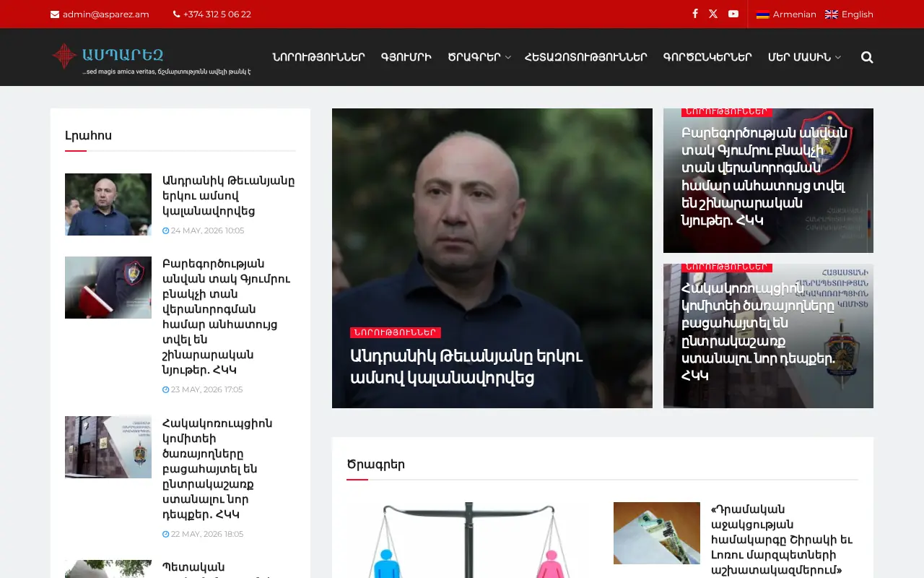The image size is (924, 578).
Task: Click the Ծրագրեր section heading
Action: click(x=375, y=465)
